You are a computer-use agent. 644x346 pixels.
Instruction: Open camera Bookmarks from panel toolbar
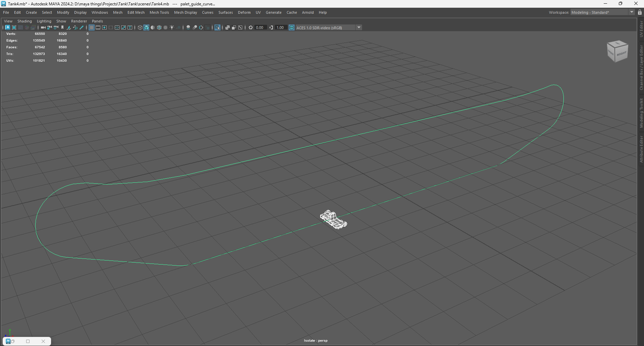pyautogui.click(x=62, y=27)
